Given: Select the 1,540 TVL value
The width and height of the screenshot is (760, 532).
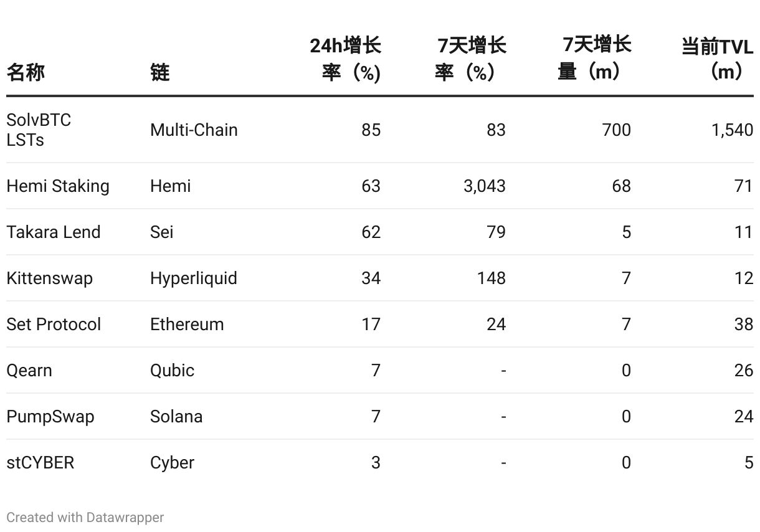Looking at the screenshot, I should coord(733,130).
